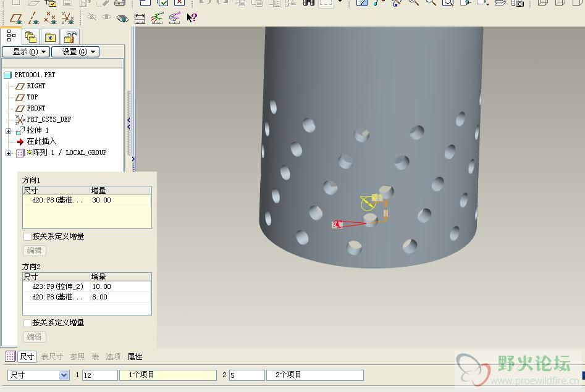Switch to the 表尺寸 dashboard tab

pyautogui.click(x=51, y=357)
